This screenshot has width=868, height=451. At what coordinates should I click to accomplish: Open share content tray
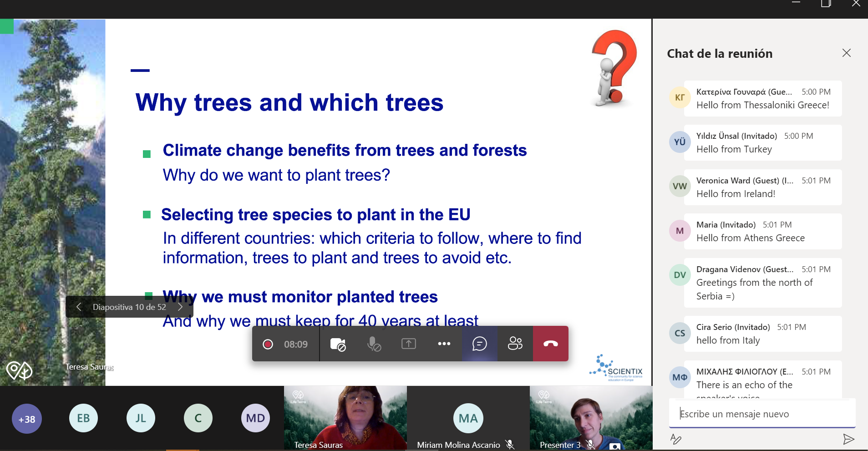pyautogui.click(x=409, y=344)
